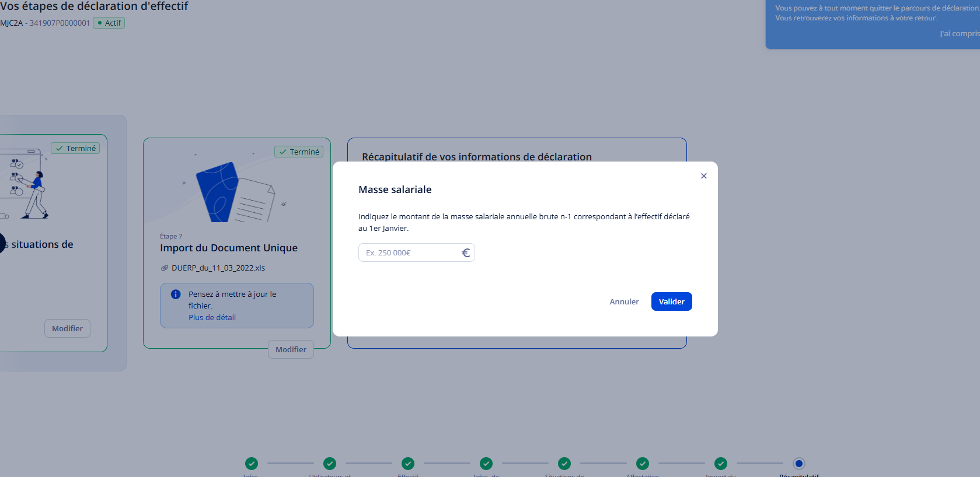The height and width of the screenshot is (477, 980).
Task: Click the euro symbol icon
Action: [466, 252]
